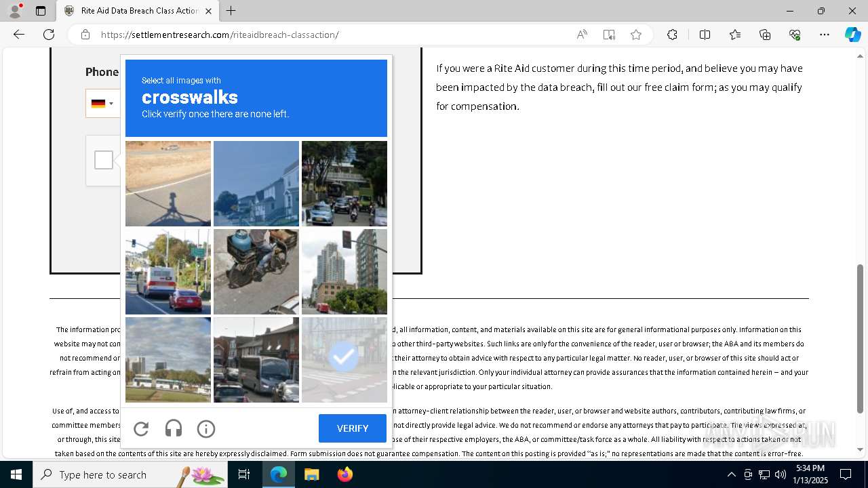Click the address bar URL
This screenshot has width=868, height=488.
tap(220, 35)
